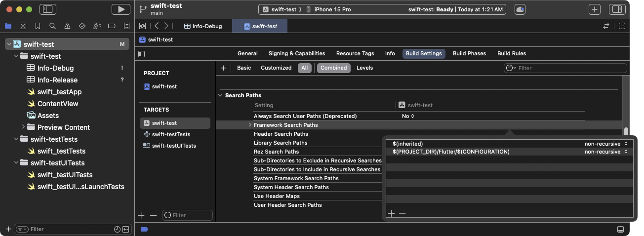This screenshot has width=644, height=236.
Task: Select the All settings filter
Action: tap(304, 68)
